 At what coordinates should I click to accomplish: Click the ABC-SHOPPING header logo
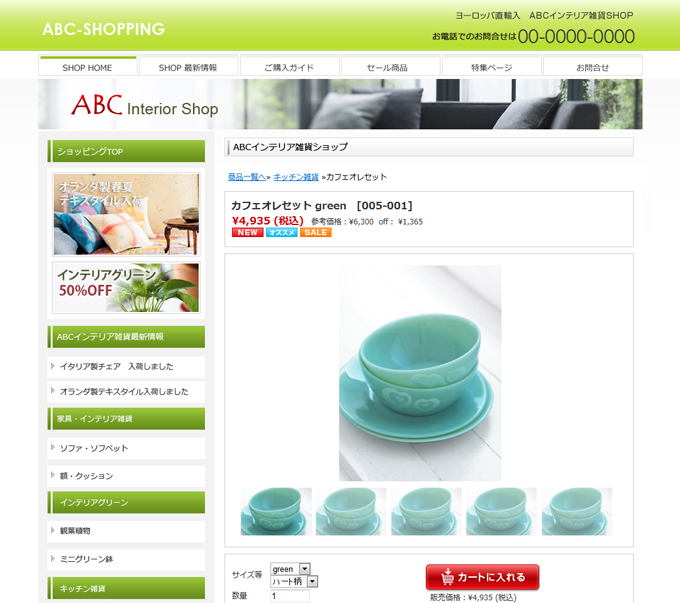point(104,29)
